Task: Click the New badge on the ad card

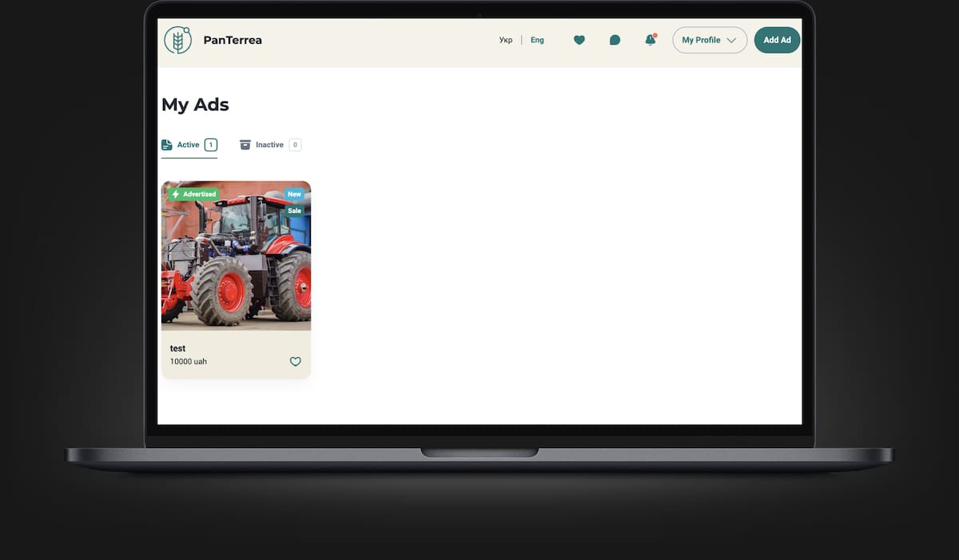Action: (x=295, y=194)
